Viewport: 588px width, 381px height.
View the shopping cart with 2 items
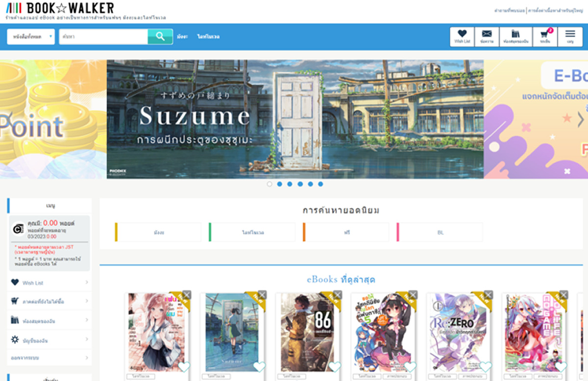[544, 36]
